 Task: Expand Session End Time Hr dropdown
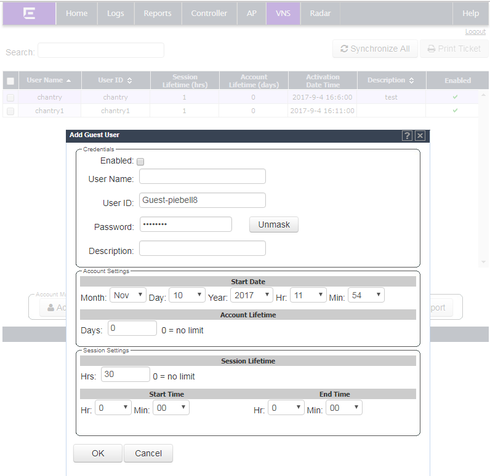(x=286, y=408)
